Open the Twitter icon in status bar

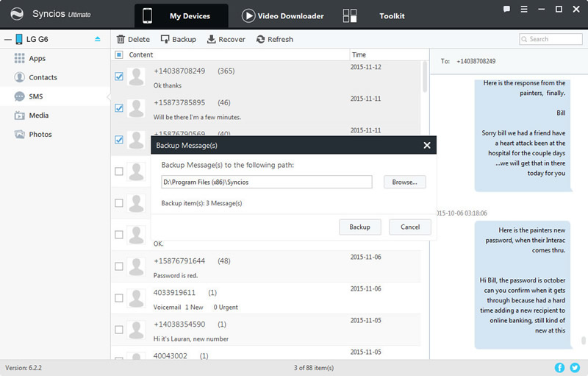pyautogui.click(x=575, y=368)
